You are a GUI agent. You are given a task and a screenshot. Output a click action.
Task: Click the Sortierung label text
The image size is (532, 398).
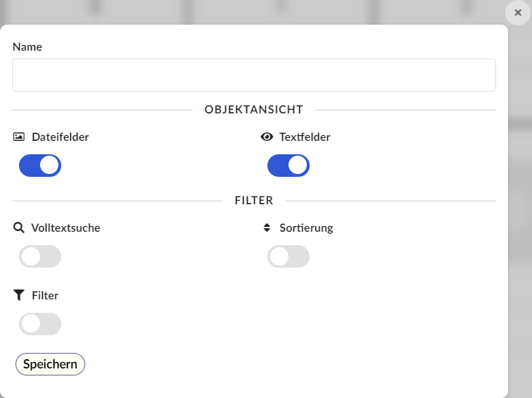click(306, 228)
